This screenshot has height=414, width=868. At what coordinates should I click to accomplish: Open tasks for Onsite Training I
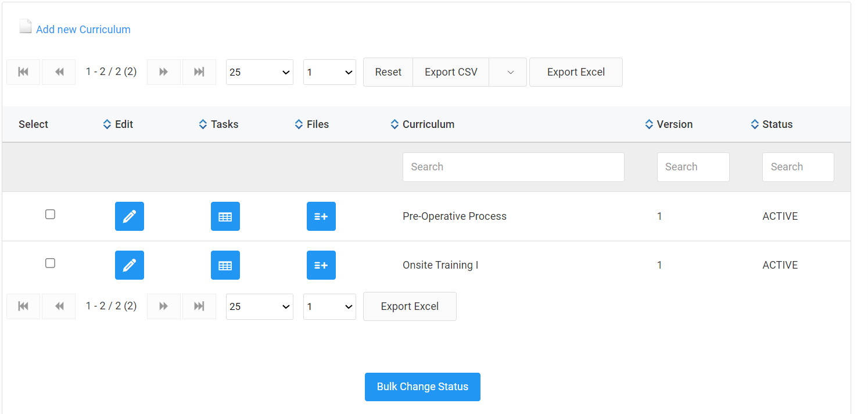tap(225, 265)
